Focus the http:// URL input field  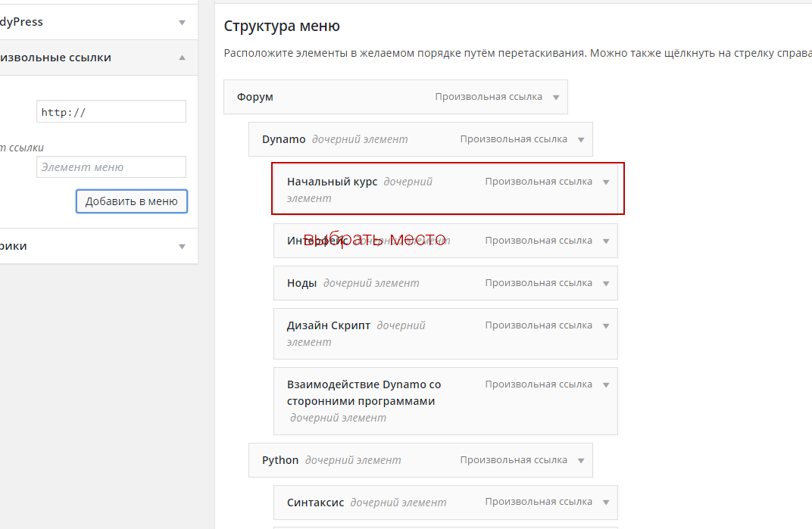(x=111, y=112)
